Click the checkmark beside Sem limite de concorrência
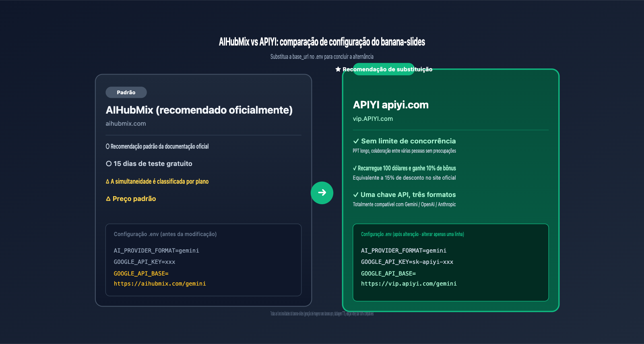The image size is (644, 344). pyautogui.click(x=356, y=141)
